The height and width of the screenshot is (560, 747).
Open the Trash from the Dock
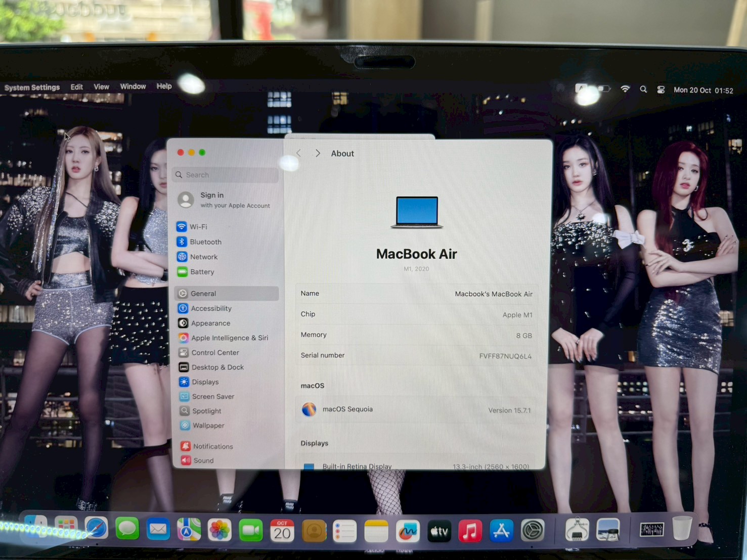click(682, 528)
